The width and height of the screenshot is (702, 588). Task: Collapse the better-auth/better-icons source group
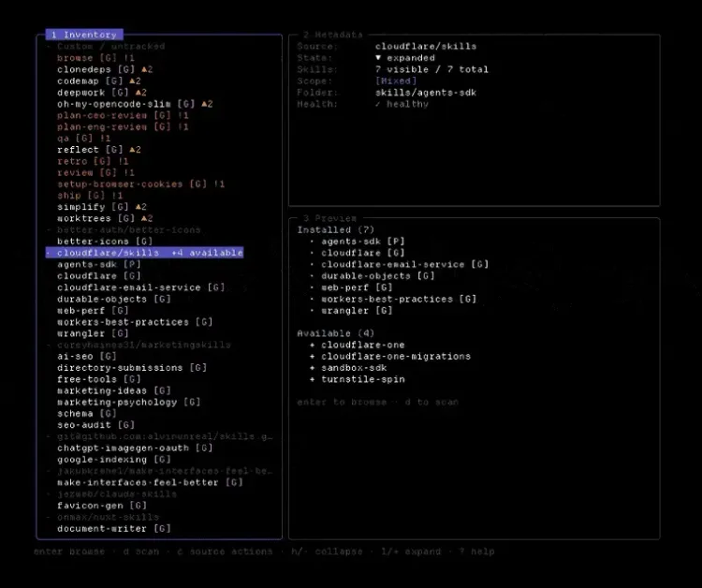coord(49,229)
